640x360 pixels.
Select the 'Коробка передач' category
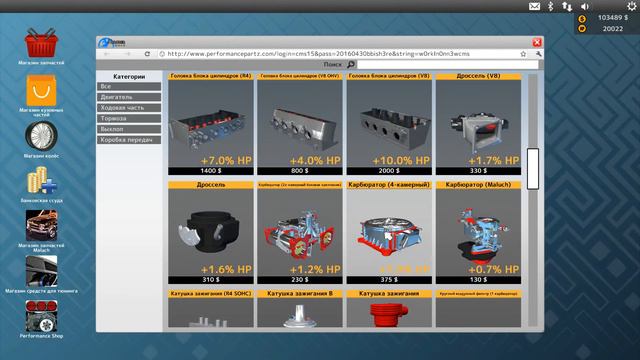(x=129, y=140)
